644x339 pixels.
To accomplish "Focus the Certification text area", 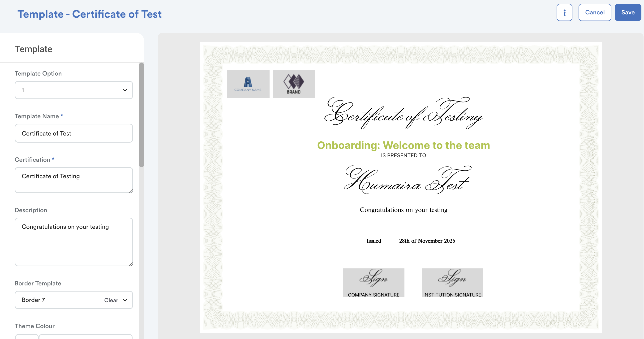I will (x=73, y=180).
